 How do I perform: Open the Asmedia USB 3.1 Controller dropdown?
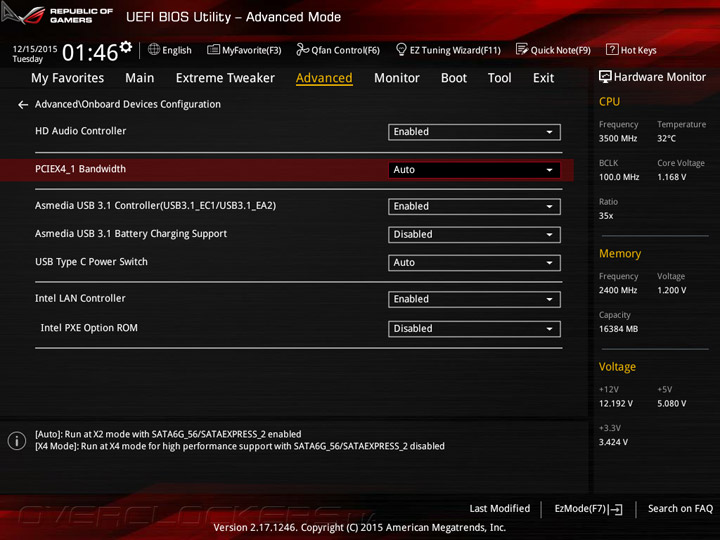pos(474,207)
